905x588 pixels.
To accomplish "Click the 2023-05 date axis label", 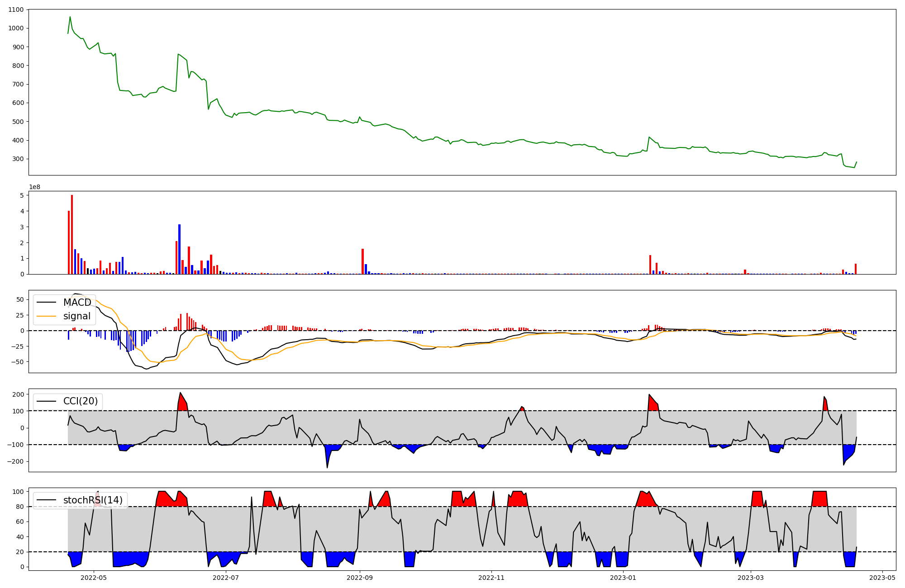I will coord(882,577).
